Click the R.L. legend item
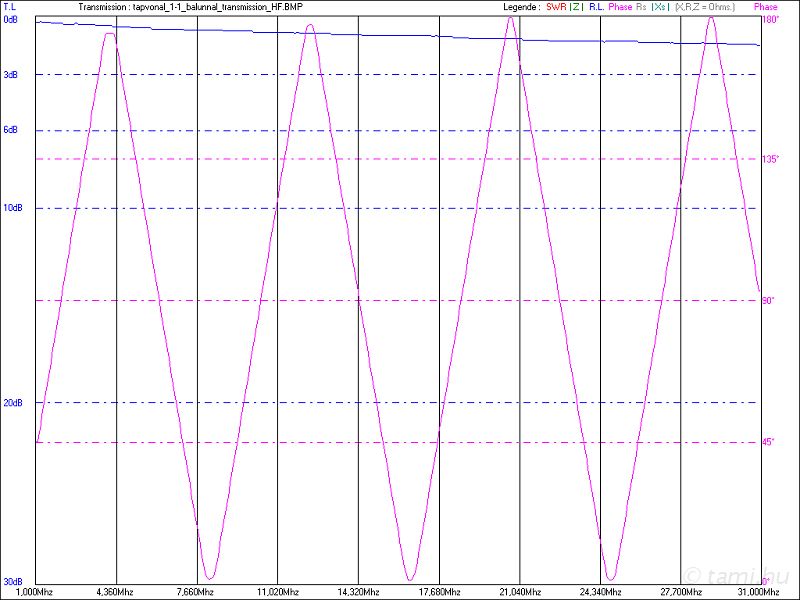 (596, 7)
